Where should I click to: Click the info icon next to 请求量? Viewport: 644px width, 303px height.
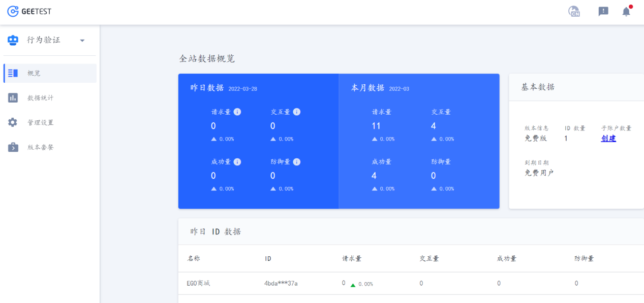tap(237, 112)
